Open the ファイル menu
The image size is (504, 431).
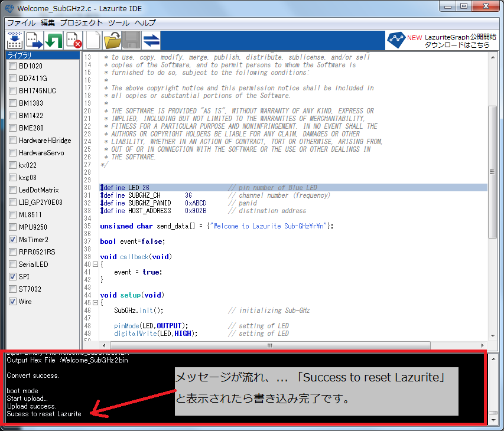(x=21, y=23)
